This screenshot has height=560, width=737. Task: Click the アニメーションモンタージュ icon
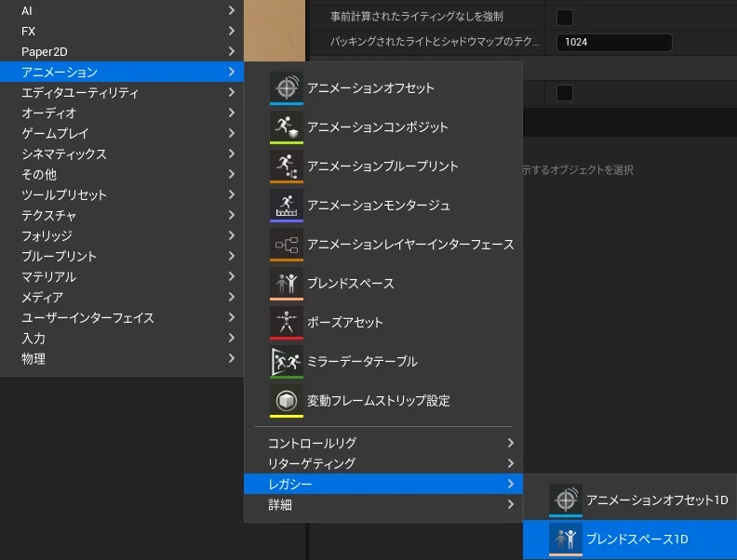click(x=286, y=206)
